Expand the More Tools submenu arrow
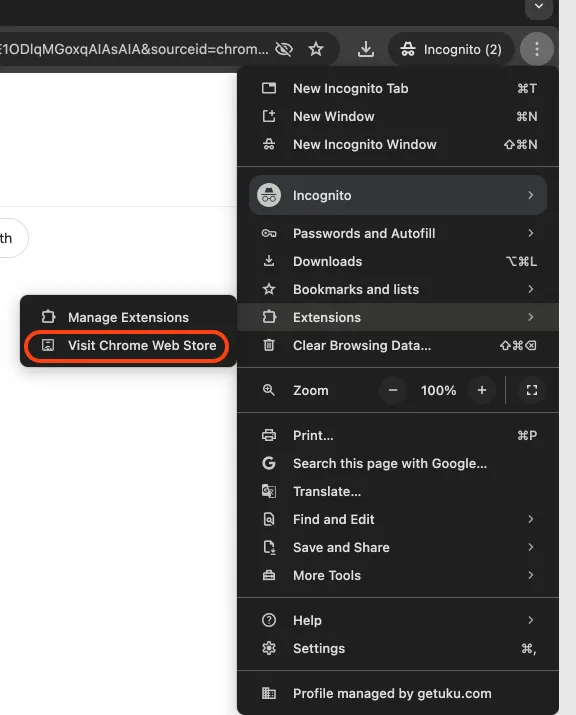Screen dimensions: 576x715 point(530,575)
